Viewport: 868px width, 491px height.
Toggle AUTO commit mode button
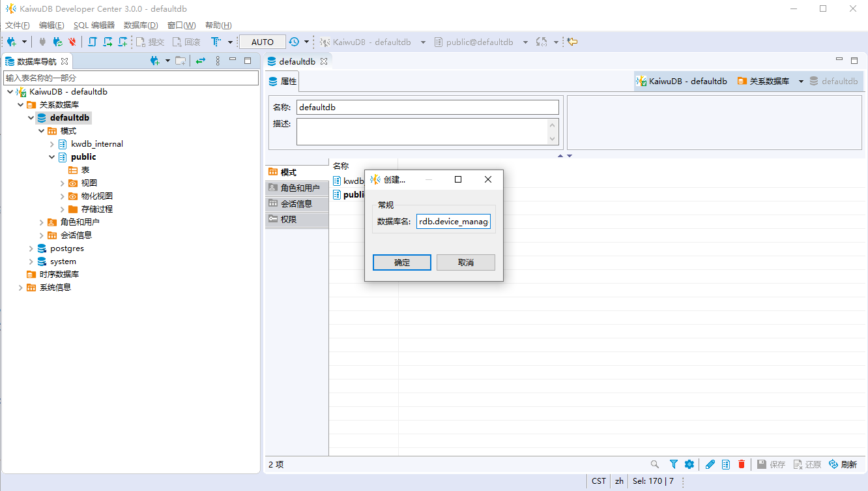(263, 42)
